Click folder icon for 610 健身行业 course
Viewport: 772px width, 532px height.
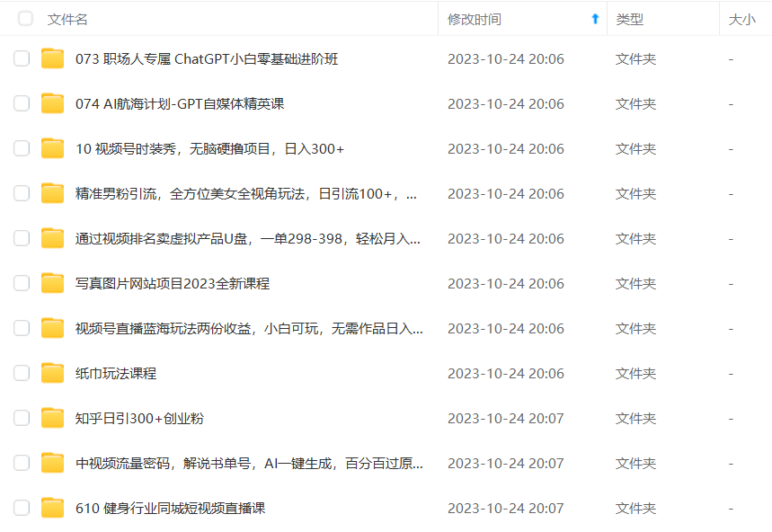(53, 509)
